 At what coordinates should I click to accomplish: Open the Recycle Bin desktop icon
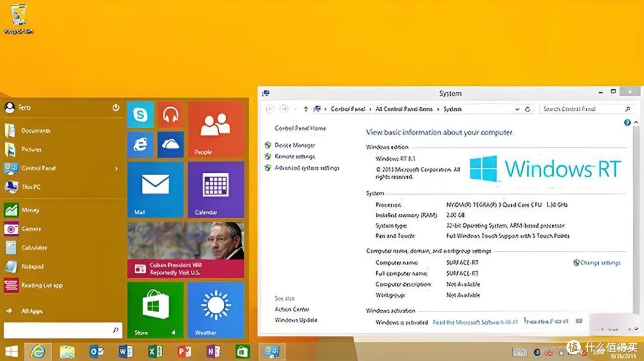tap(18, 19)
